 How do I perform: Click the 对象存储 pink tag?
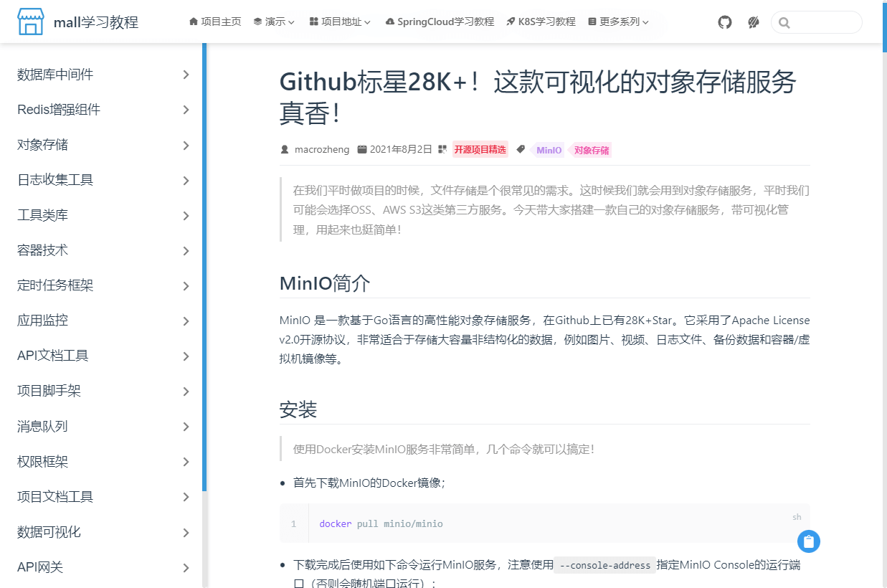pyautogui.click(x=591, y=151)
